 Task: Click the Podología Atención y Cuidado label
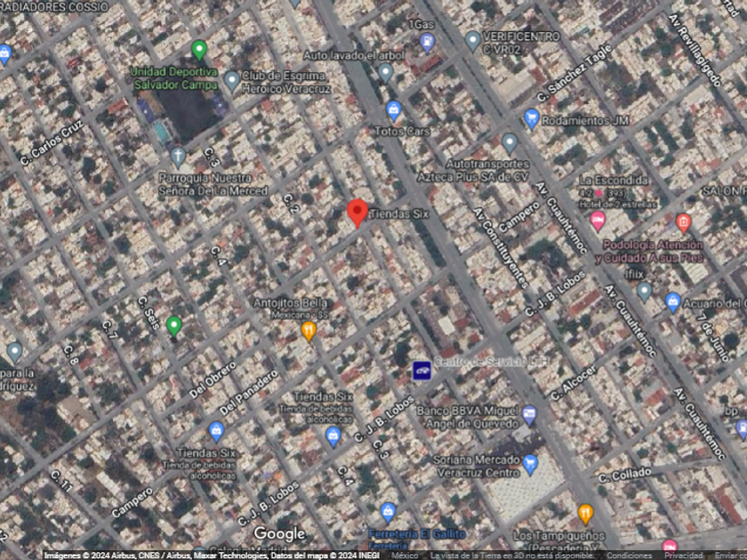pos(649,252)
